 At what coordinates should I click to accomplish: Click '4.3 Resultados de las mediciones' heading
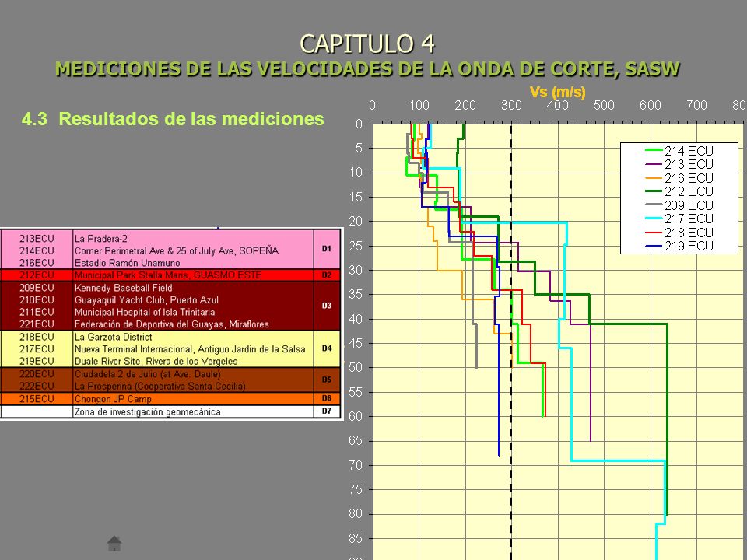coord(173,118)
